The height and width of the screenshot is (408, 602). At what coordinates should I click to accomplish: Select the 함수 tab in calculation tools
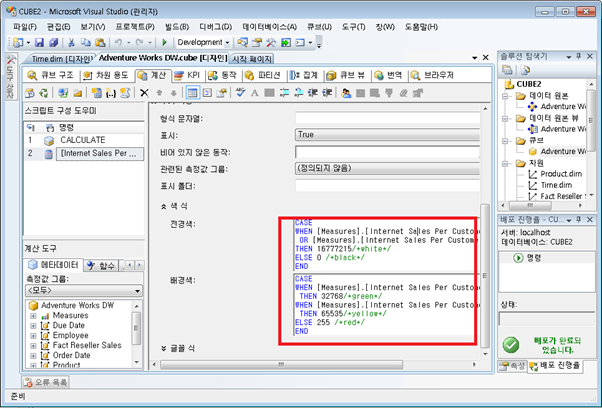coord(101,266)
